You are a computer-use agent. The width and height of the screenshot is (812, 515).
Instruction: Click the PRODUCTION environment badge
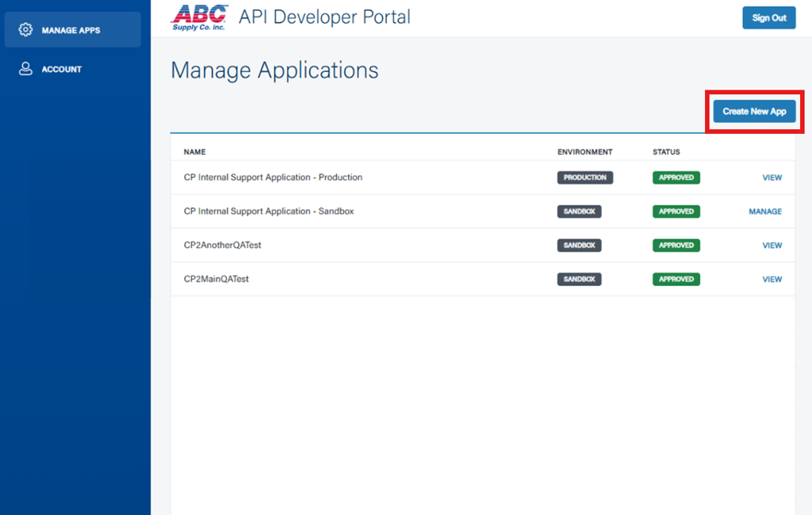584,177
